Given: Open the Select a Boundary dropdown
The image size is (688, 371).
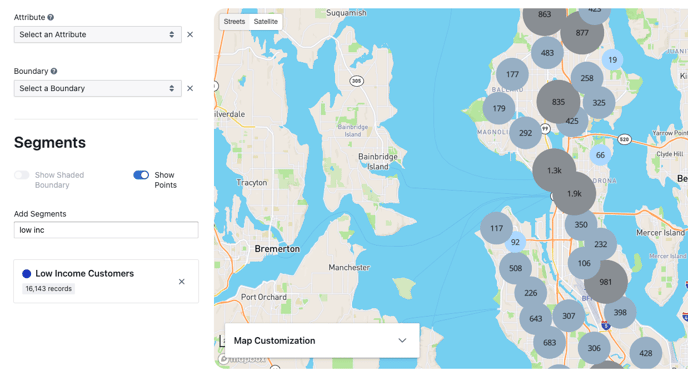Looking at the screenshot, I should click(x=97, y=89).
